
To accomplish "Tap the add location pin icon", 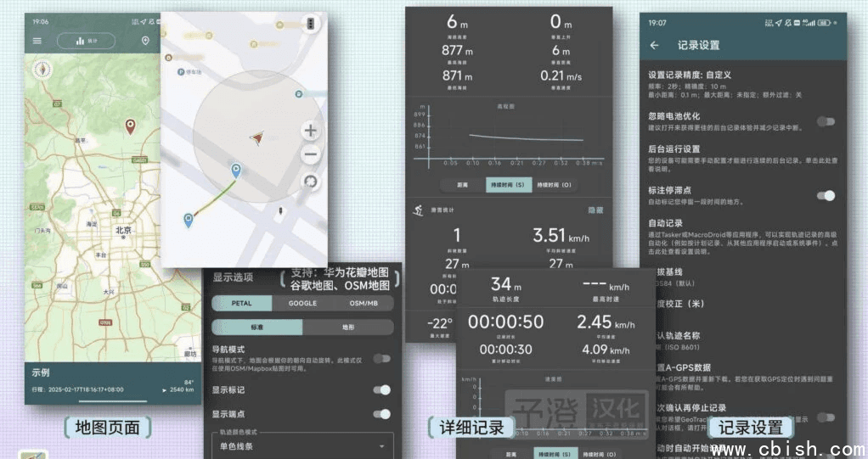I will (145, 41).
